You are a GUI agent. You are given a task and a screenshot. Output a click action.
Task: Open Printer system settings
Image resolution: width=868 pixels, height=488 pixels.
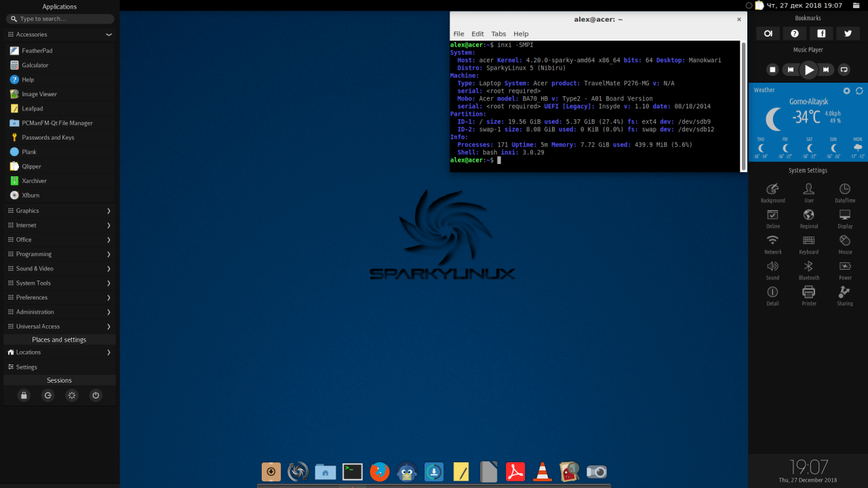(x=808, y=296)
